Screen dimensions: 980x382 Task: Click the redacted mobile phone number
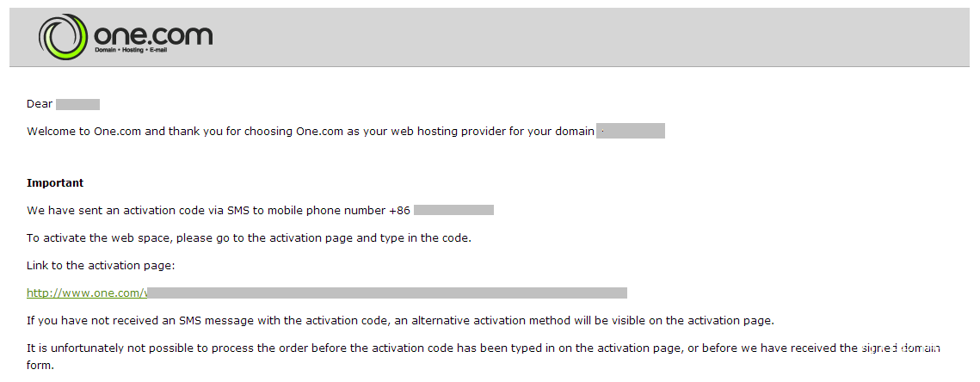point(453,210)
